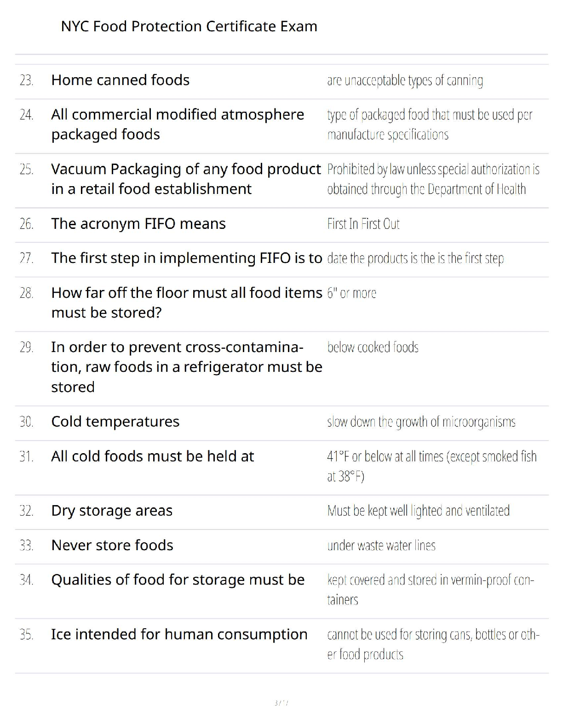
Task: Select 'All cold foods must be held at'
Action: [x=152, y=456]
